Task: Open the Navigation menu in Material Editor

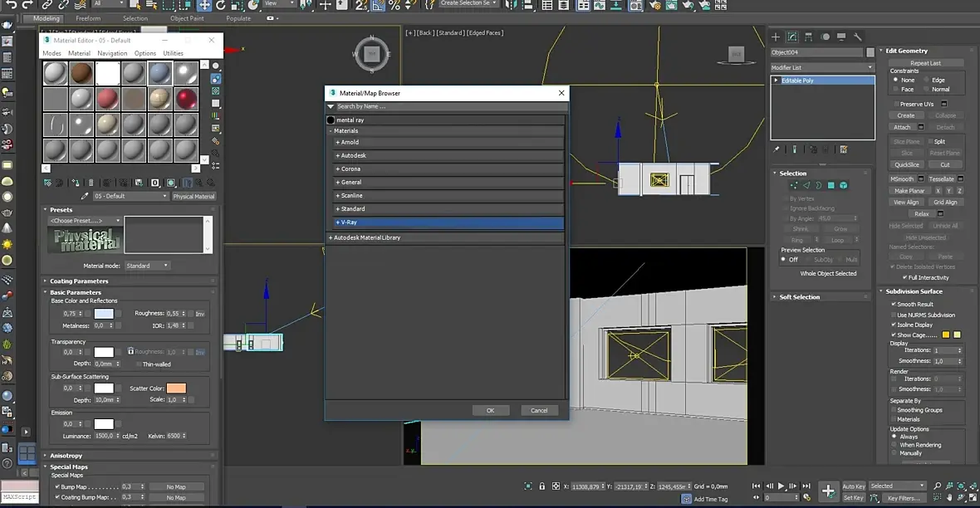Action: (x=112, y=53)
